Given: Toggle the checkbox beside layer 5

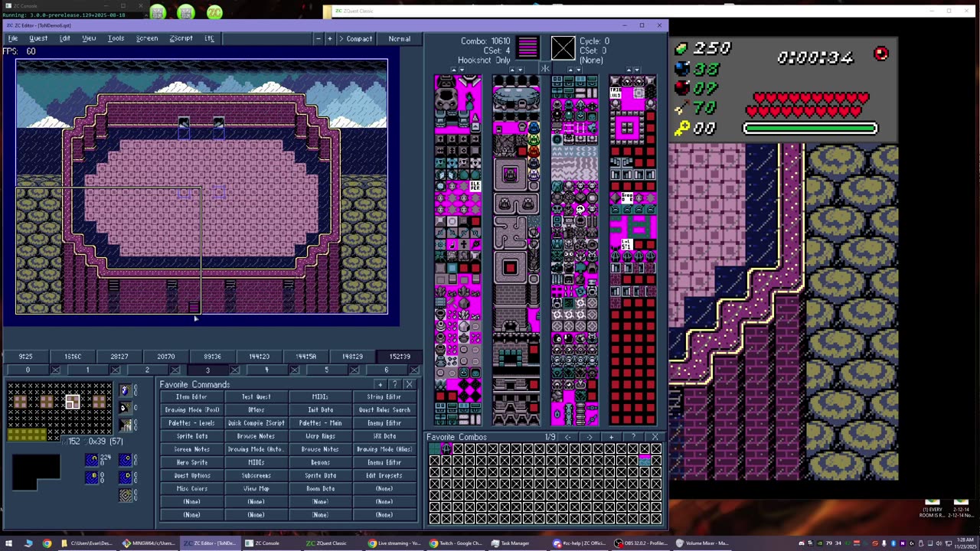Looking at the screenshot, I should (354, 370).
